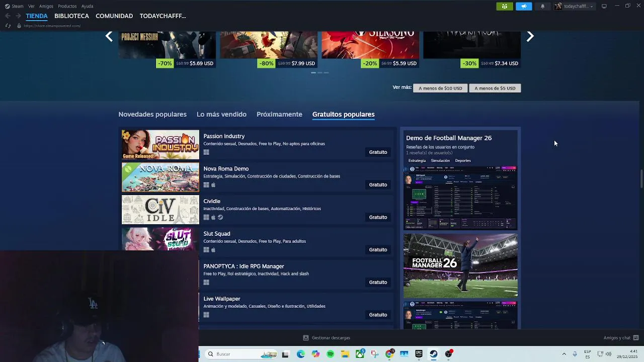This screenshot has height=362, width=644.
Task: Open Amigos y chat panel
Action: point(621,338)
